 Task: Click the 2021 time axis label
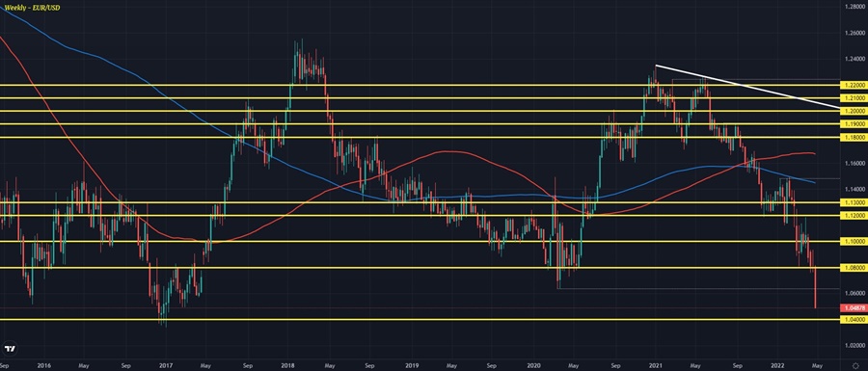pos(656,366)
